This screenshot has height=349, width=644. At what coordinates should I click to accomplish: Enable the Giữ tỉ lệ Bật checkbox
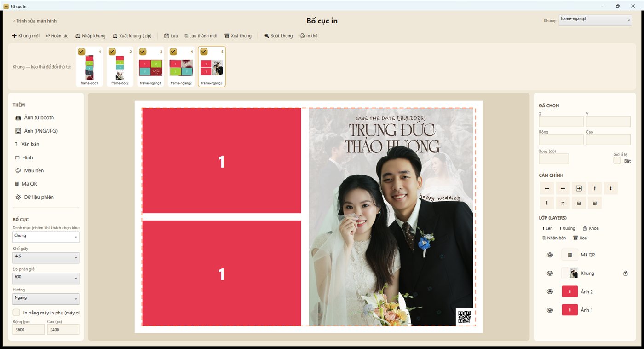(x=617, y=161)
